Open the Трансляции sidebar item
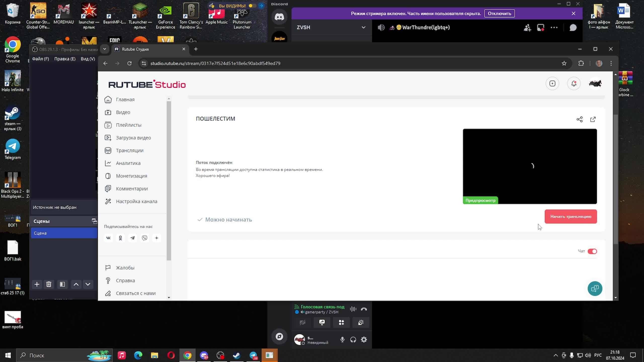The width and height of the screenshot is (644, 362). tap(130, 150)
